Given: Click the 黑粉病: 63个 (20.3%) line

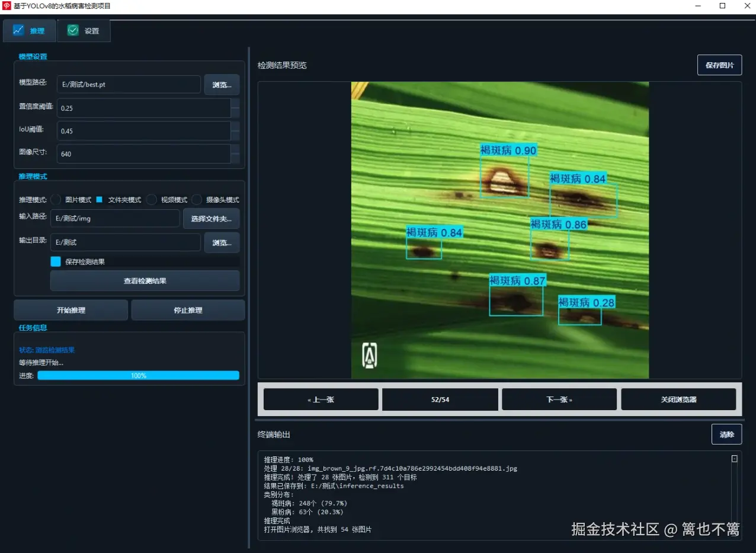Looking at the screenshot, I should [x=307, y=512].
